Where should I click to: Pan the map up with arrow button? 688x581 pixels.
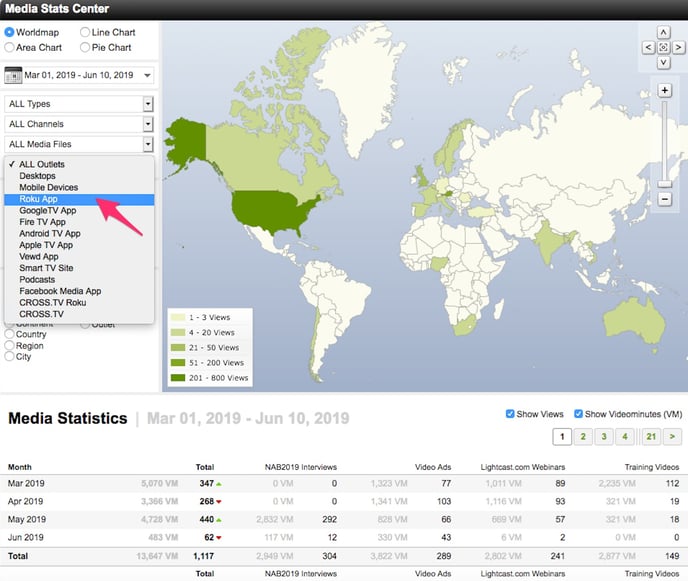point(663,33)
